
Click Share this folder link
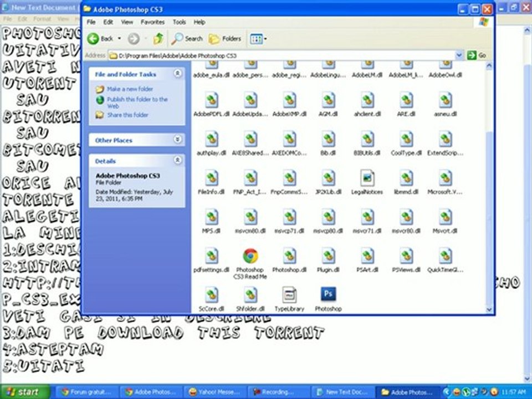click(127, 115)
